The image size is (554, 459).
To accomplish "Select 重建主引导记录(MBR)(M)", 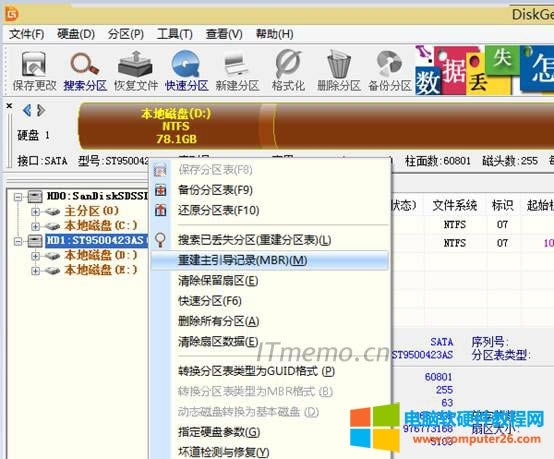I will 270,260.
